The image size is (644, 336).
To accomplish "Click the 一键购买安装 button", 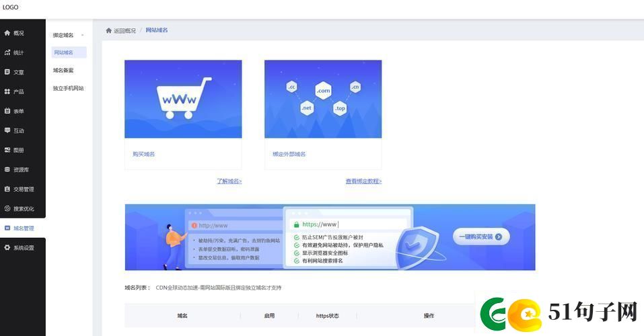I will tap(481, 237).
